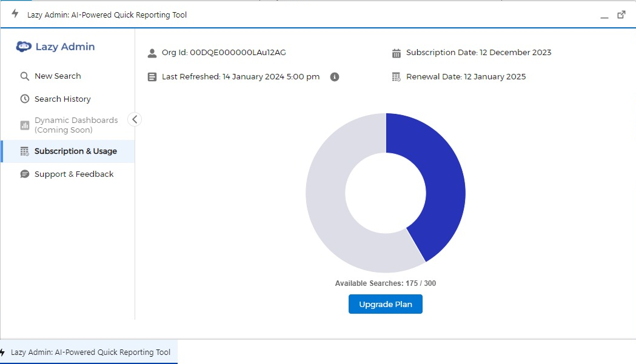Click the Last Refreshed document icon
This screenshot has height=364, width=636.
point(152,77)
